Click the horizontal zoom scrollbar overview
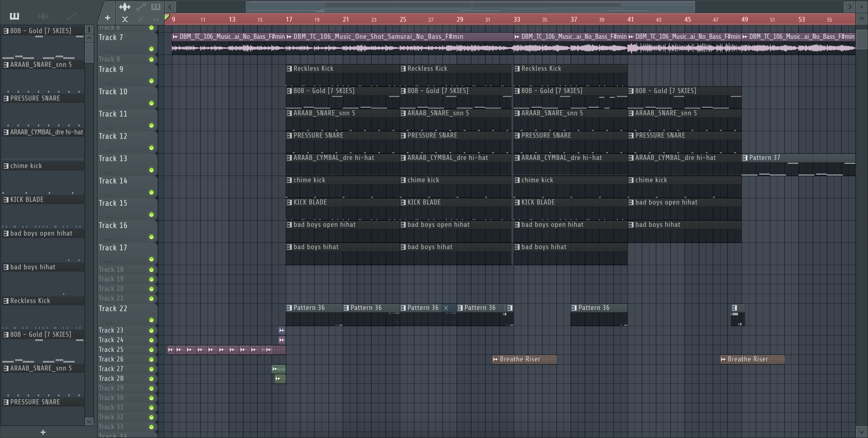 [x=470, y=7]
